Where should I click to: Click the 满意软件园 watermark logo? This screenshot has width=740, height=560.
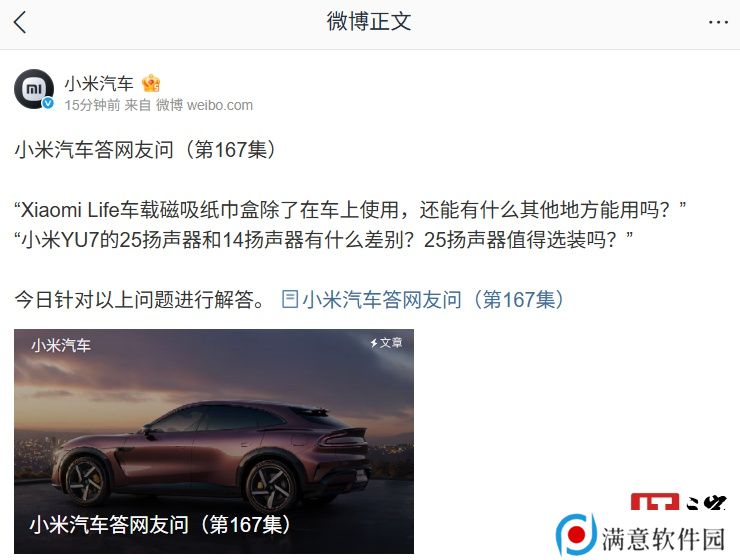tap(640, 535)
